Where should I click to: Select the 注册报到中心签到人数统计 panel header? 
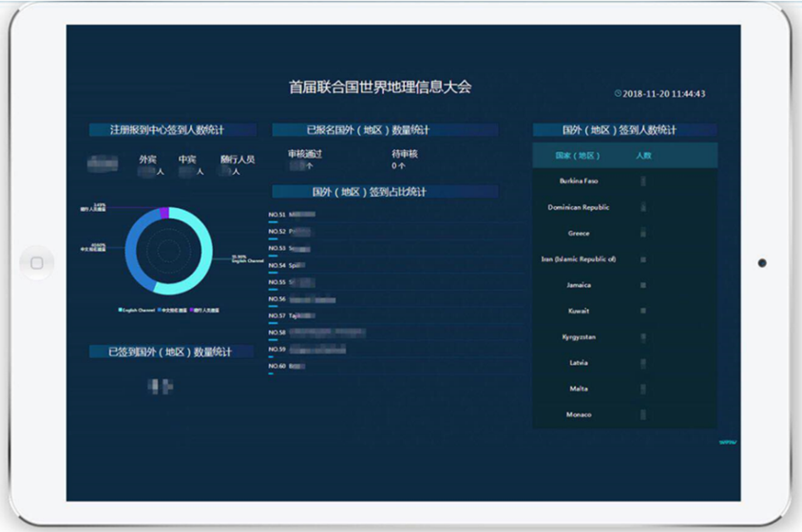pyautogui.click(x=173, y=130)
